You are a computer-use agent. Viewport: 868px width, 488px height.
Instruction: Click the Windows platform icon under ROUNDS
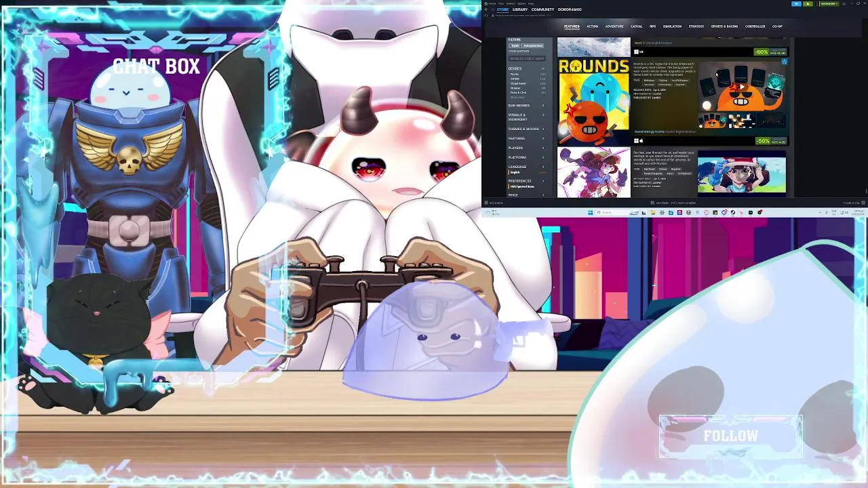[636, 141]
